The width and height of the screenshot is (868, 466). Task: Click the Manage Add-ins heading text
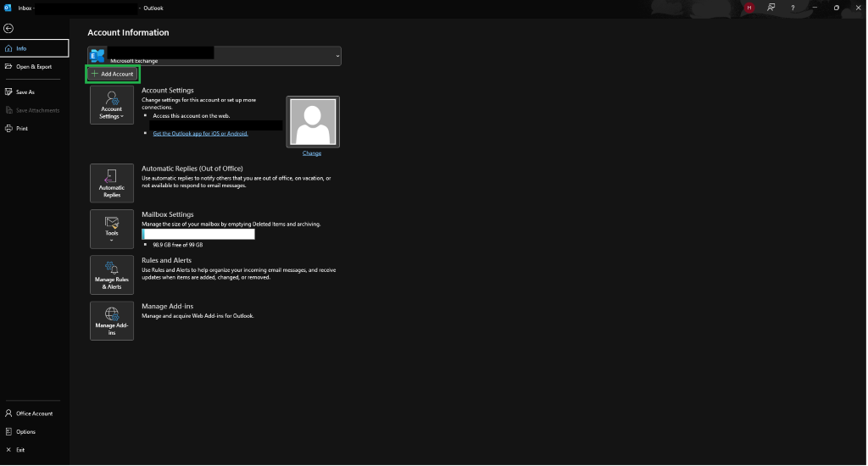coord(168,306)
